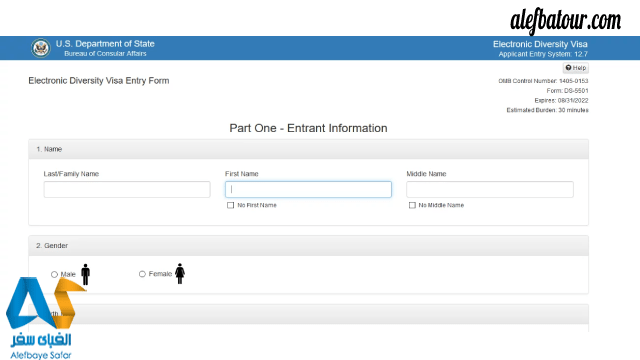The width and height of the screenshot is (640, 360).
Task: Click the female figure icon
Action: tap(180, 273)
